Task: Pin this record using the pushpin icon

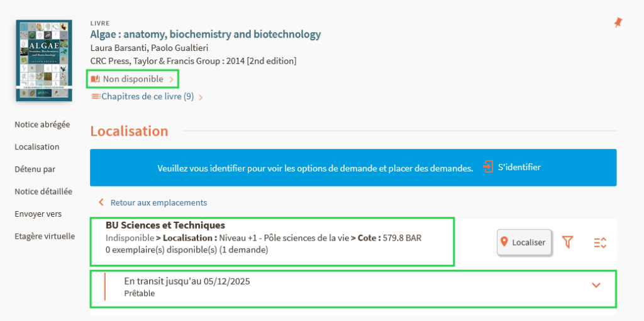Action: coord(618,23)
